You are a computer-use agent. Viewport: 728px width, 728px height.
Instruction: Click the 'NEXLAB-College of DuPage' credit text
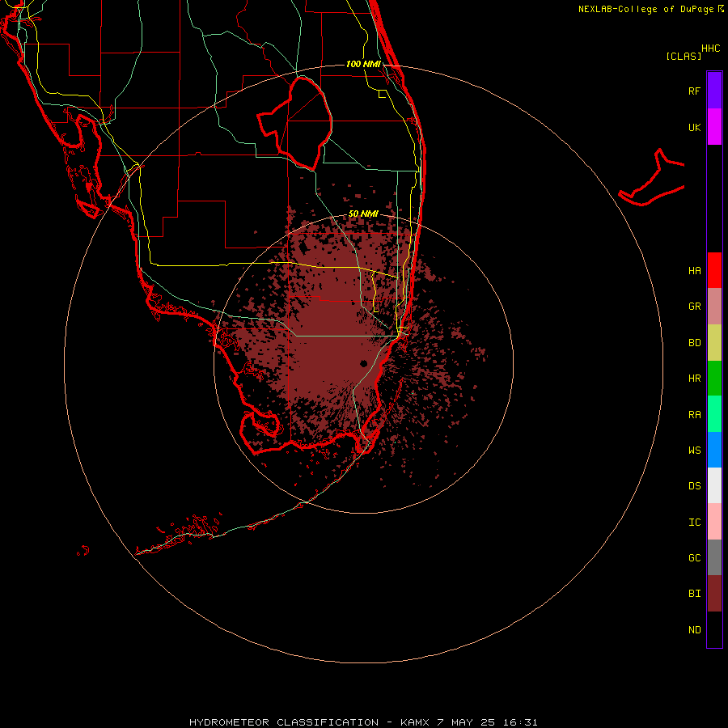pos(645,9)
